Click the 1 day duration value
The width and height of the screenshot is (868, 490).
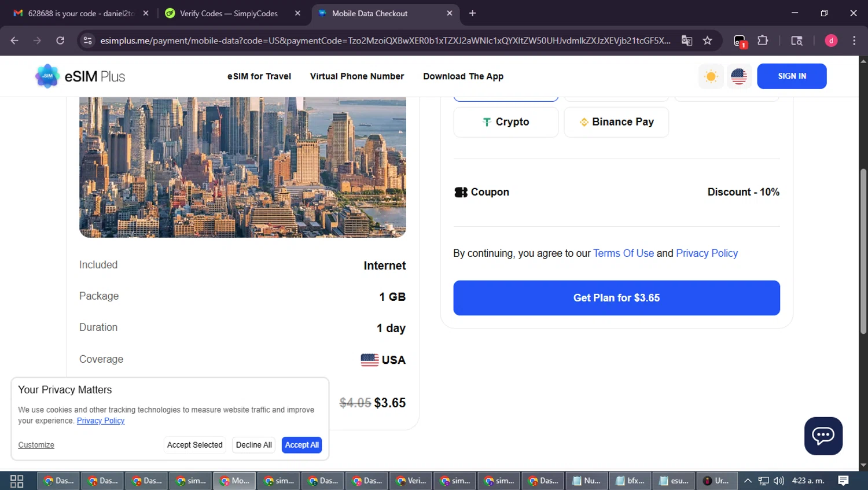pos(391,328)
